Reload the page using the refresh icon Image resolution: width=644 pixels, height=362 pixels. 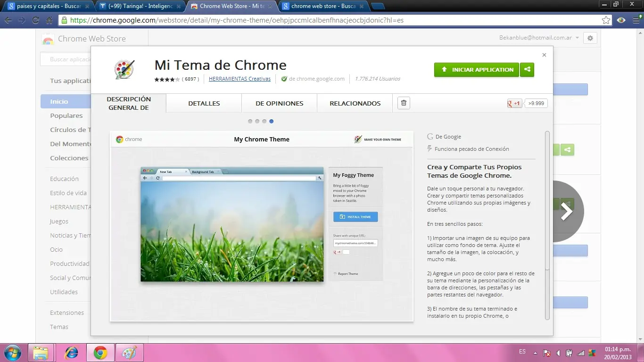click(35, 20)
